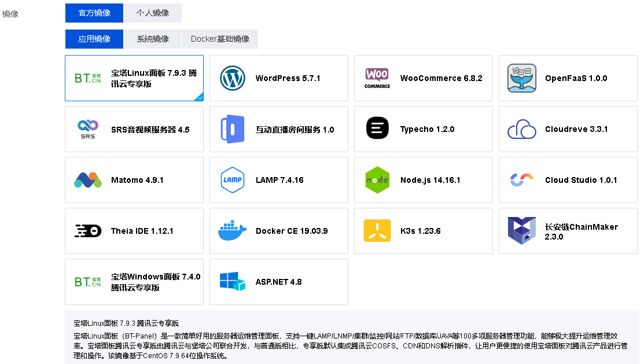Click the Cloud Studio logo icon

(x=521, y=179)
